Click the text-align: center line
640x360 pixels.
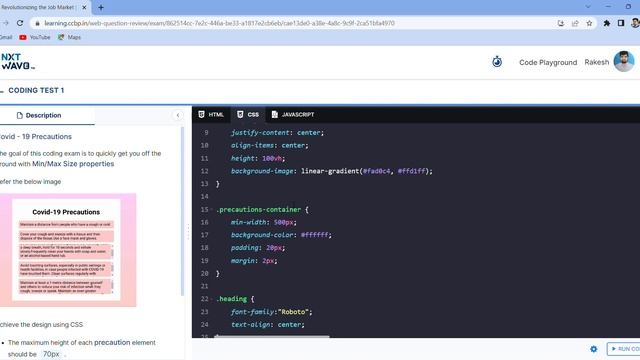click(x=268, y=324)
